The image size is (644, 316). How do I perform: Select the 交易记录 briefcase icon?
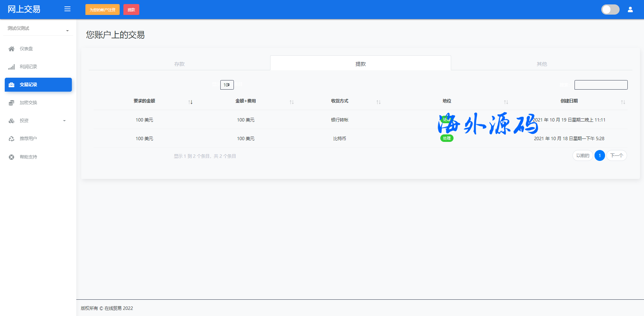pyautogui.click(x=12, y=85)
